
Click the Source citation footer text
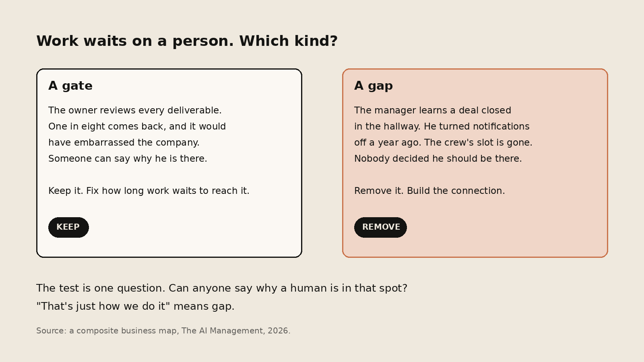[x=163, y=331]
